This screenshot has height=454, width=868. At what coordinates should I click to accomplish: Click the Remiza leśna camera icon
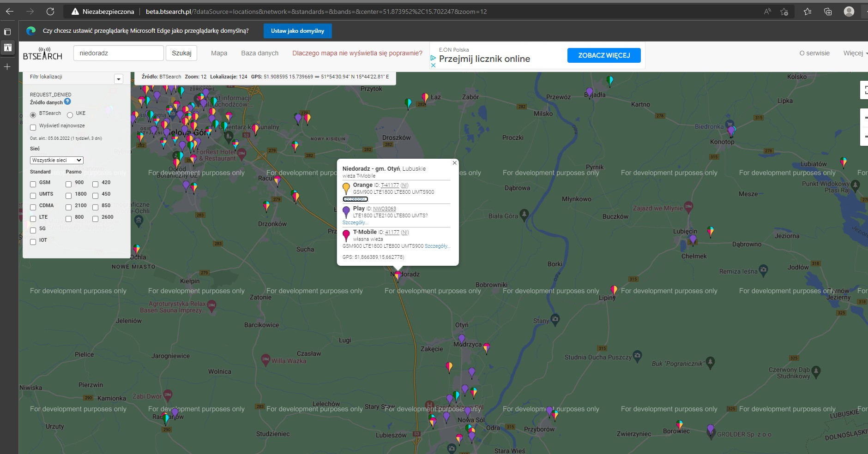point(763,270)
